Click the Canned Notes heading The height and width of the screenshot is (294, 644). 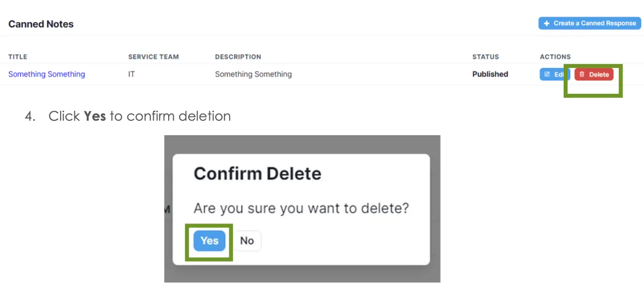point(41,24)
